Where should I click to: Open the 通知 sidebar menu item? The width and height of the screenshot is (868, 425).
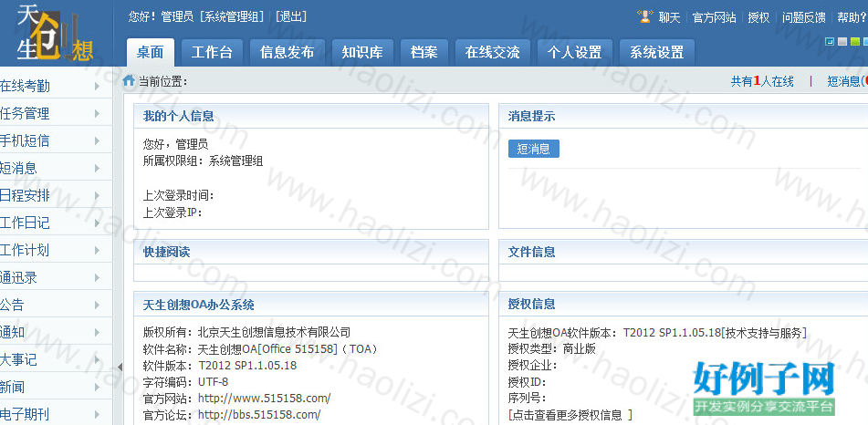pyautogui.click(x=56, y=332)
